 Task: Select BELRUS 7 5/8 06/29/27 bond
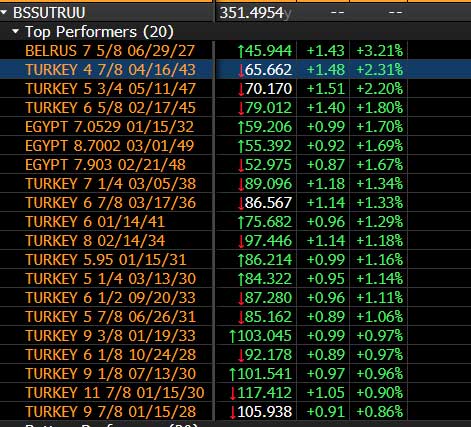(110, 51)
